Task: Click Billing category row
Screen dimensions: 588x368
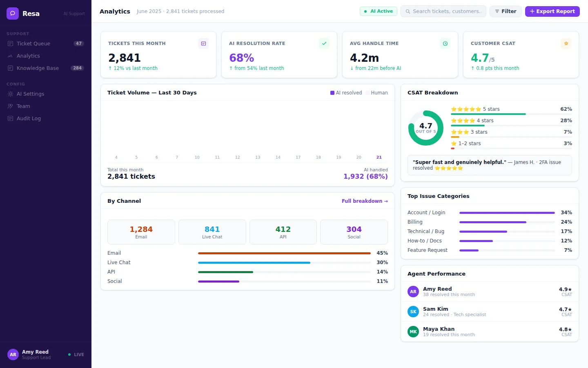Action: pos(490,222)
